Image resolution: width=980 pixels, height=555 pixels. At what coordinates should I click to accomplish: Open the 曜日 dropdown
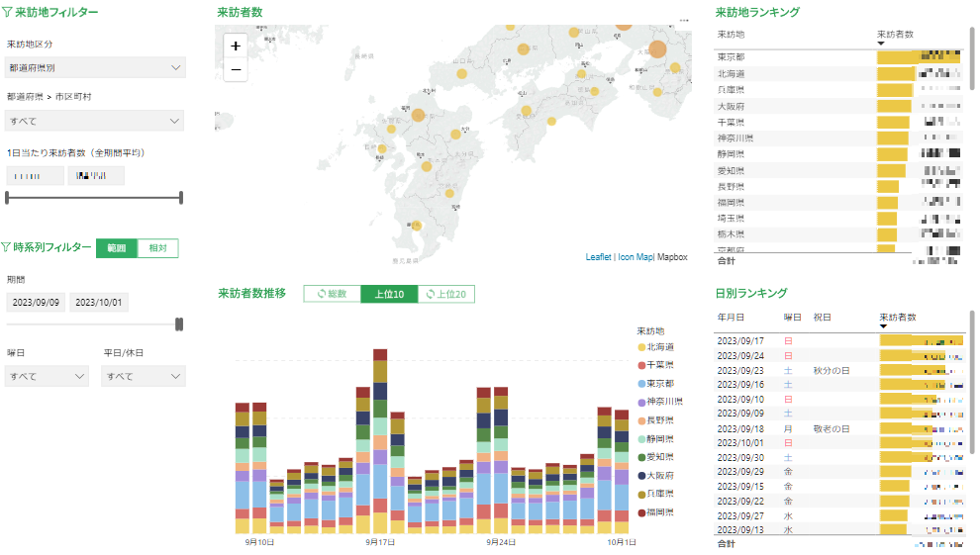click(47, 377)
